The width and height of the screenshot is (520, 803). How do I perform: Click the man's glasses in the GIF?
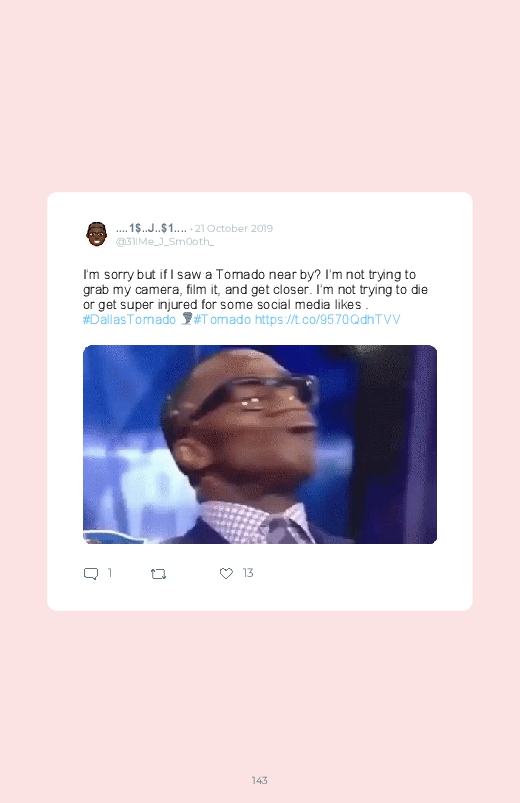click(256, 394)
